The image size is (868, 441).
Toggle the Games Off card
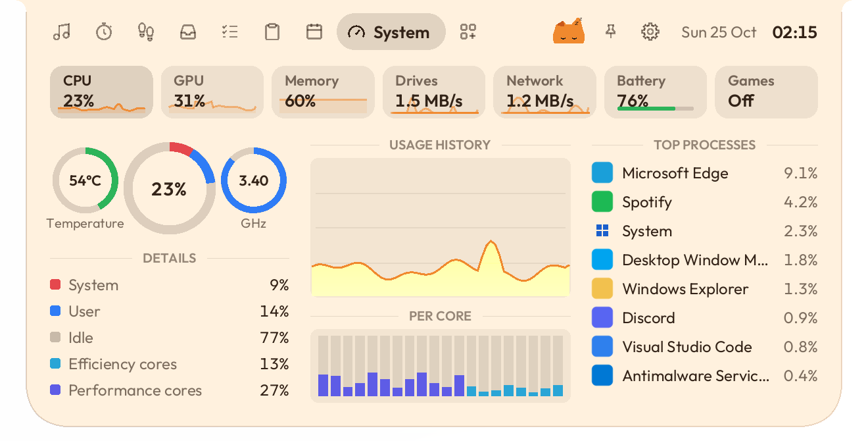(x=766, y=92)
